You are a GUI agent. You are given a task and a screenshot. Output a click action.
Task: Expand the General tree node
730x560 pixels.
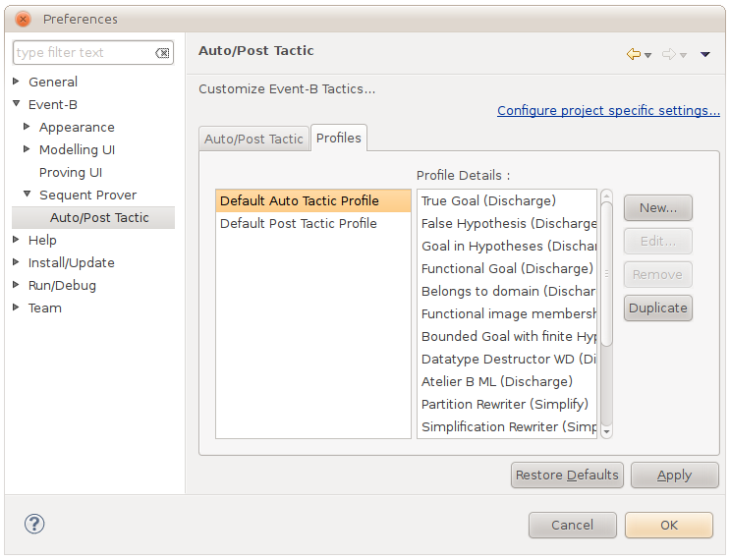17,82
